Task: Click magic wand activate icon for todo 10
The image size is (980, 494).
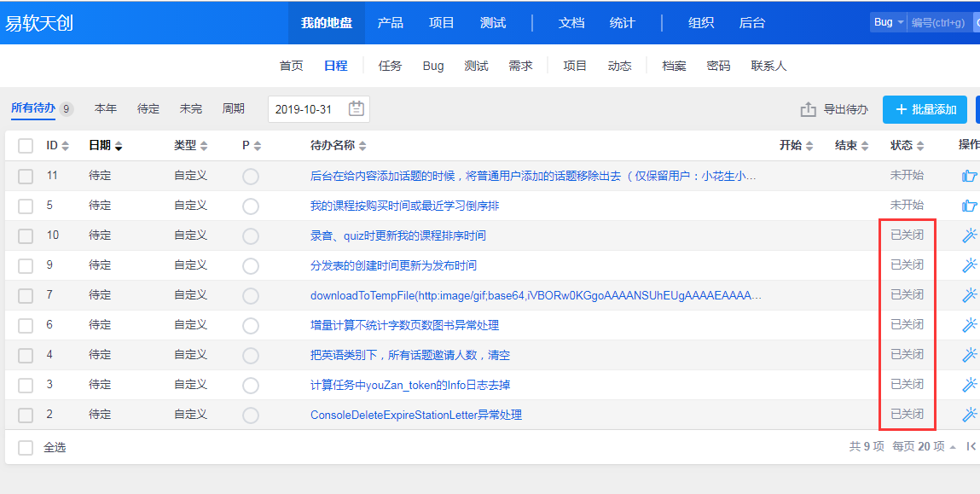Action: point(969,235)
